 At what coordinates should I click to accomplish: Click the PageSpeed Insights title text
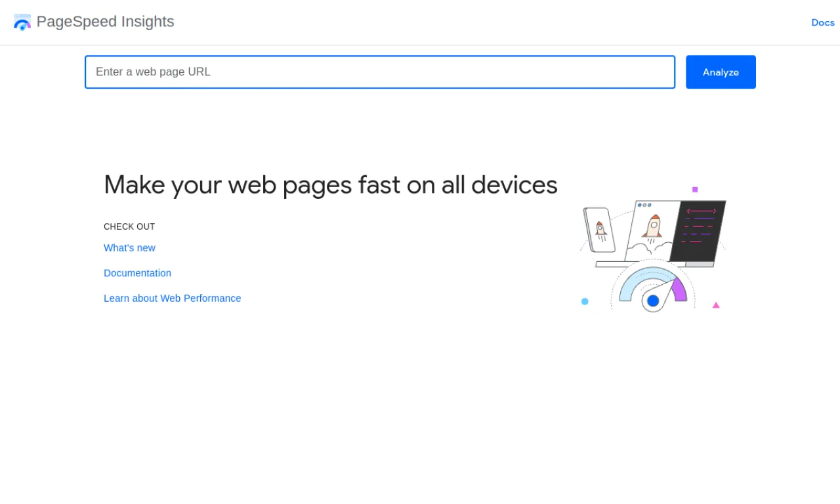click(106, 22)
